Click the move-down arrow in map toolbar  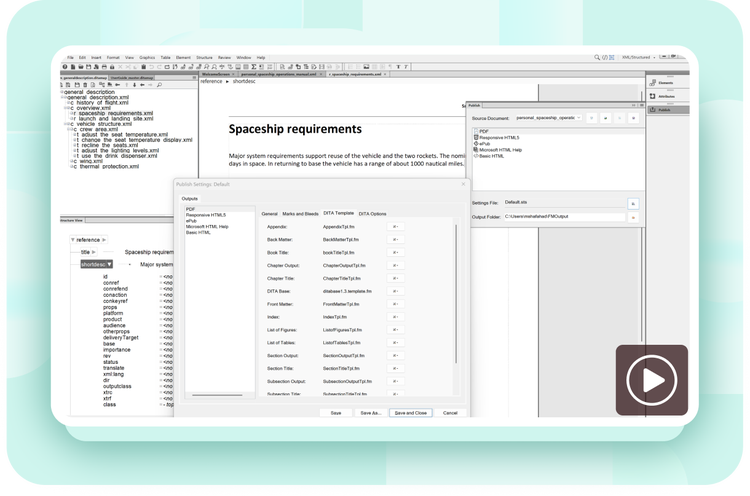tap(134, 85)
